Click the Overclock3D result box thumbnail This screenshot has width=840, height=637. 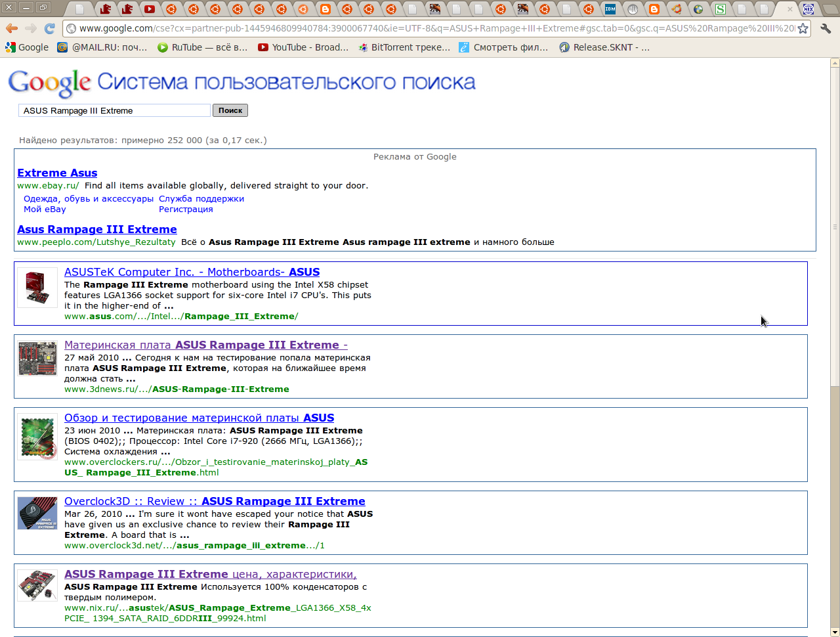[37, 514]
